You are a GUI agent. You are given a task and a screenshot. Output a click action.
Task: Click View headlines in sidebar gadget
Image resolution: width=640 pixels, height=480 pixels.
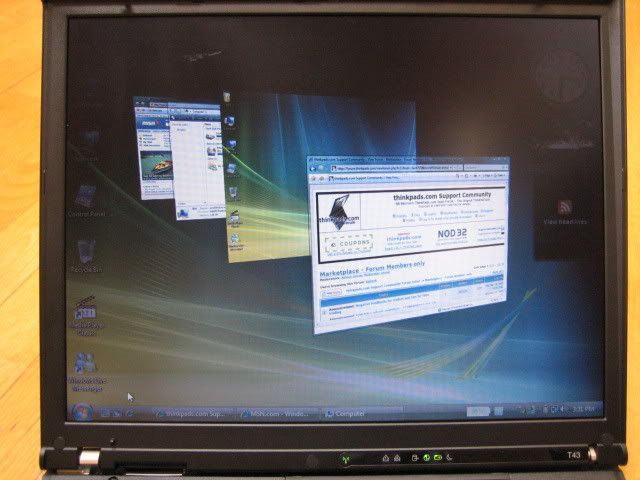tap(565, 222)
